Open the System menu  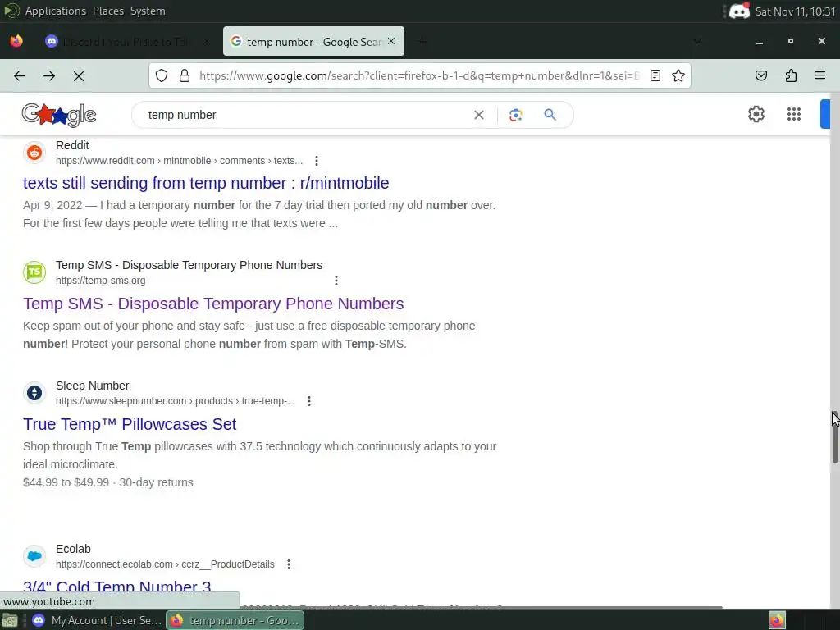pos(148,11)
